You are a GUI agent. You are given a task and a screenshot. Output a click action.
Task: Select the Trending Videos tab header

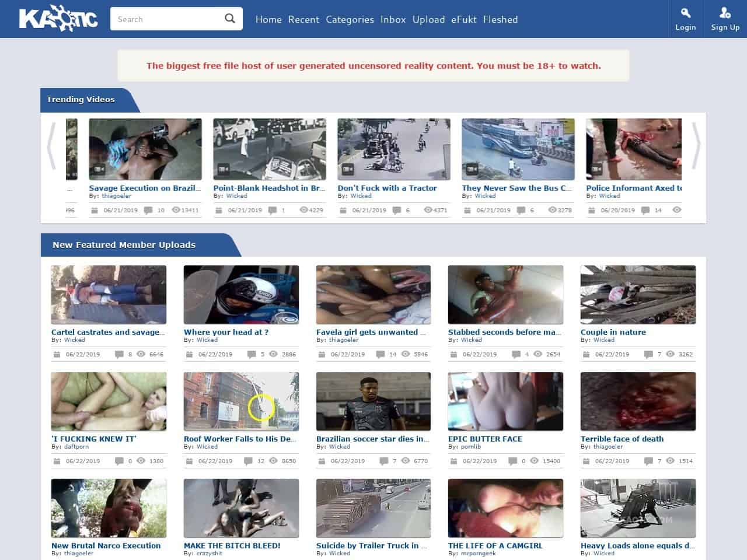[81, 100]
